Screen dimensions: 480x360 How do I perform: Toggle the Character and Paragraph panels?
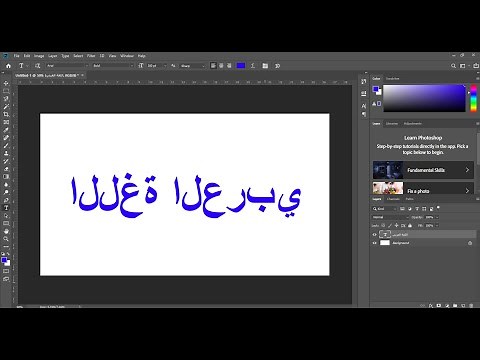(265, 66)
